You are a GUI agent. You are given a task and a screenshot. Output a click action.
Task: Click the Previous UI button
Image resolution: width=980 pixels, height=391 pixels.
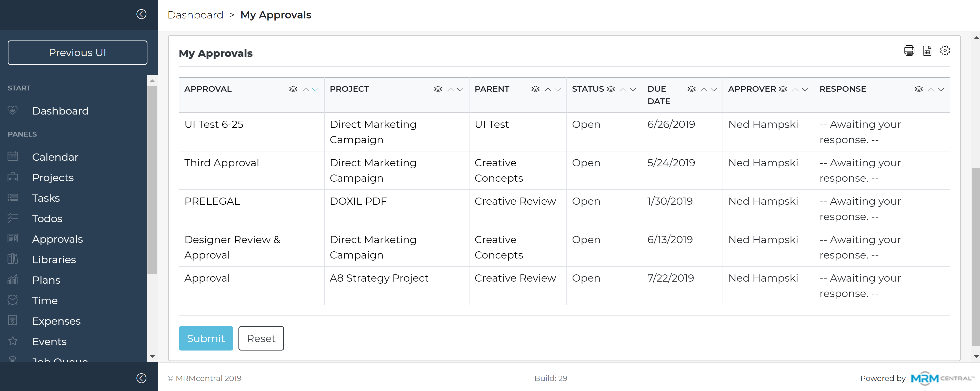[77, 53]
